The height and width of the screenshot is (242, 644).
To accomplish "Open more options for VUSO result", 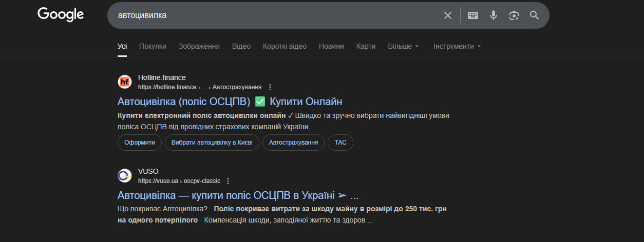I will click(x=228, y=181).
